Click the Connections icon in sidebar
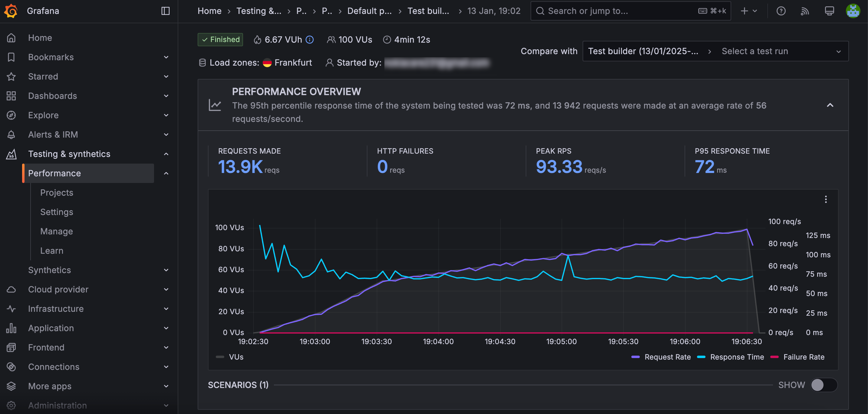The height and width of the screenshot is (414, 868). [x=11, y=367]
